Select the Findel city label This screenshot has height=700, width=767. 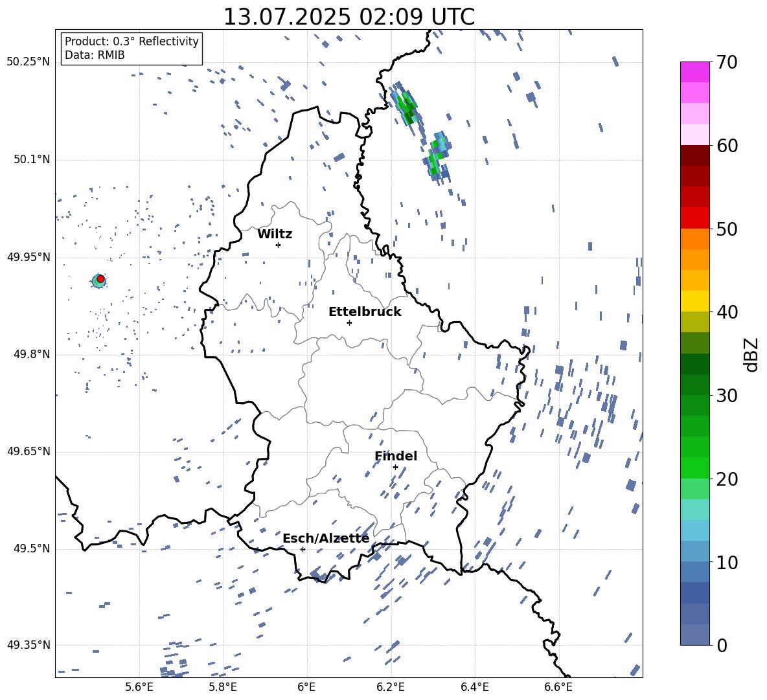tap(396, 456)
